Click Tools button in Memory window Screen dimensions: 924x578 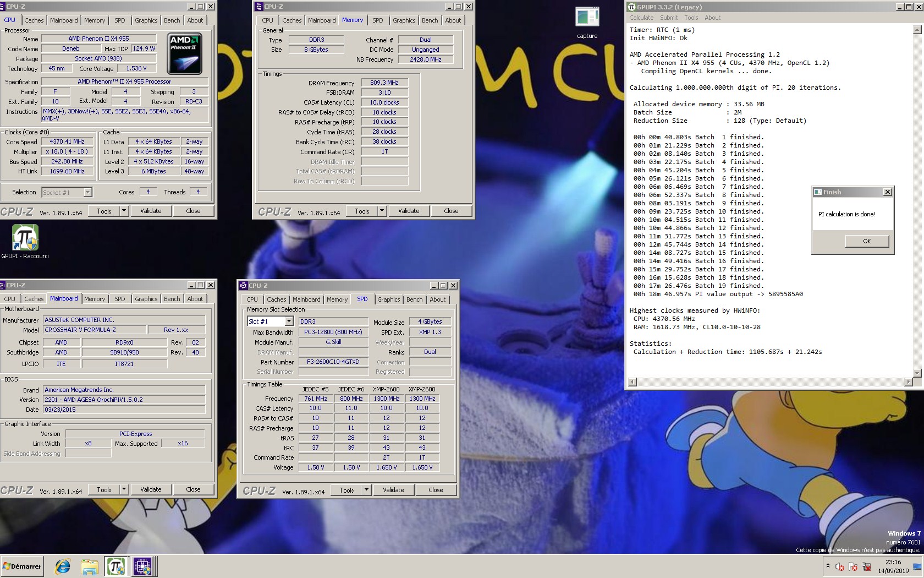362,211
